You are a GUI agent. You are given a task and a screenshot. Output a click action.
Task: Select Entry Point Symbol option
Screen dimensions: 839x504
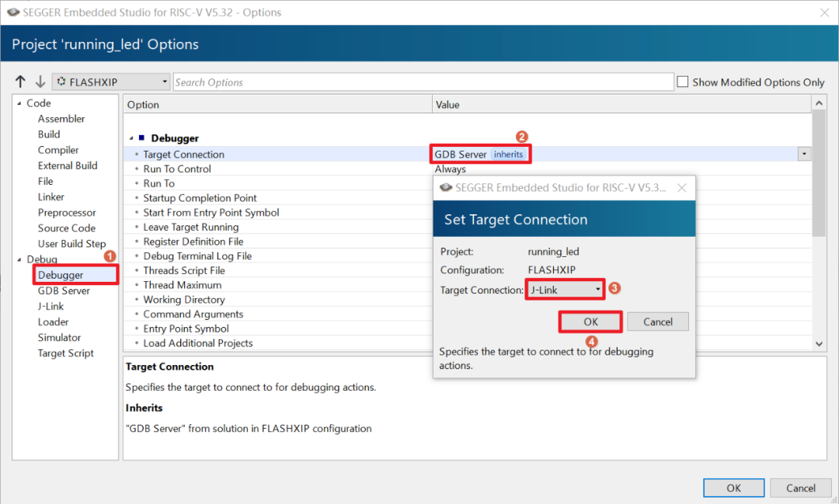click(x=186, y=328)
